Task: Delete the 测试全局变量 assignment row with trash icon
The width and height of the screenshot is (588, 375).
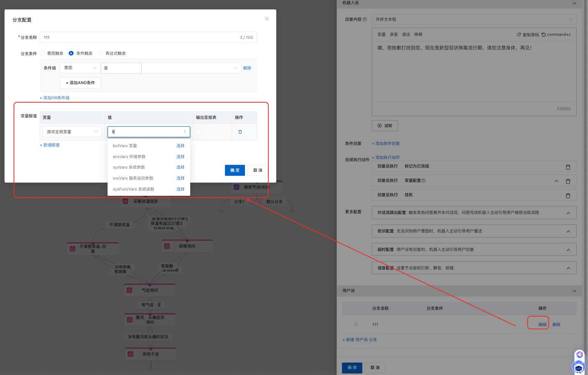Action: click(240, 132)
